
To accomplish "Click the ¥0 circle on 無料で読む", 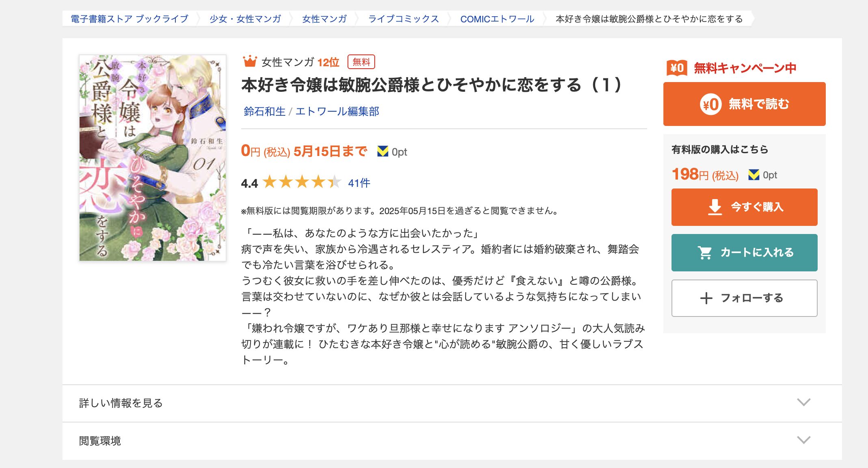I will (x=710, y=104).
